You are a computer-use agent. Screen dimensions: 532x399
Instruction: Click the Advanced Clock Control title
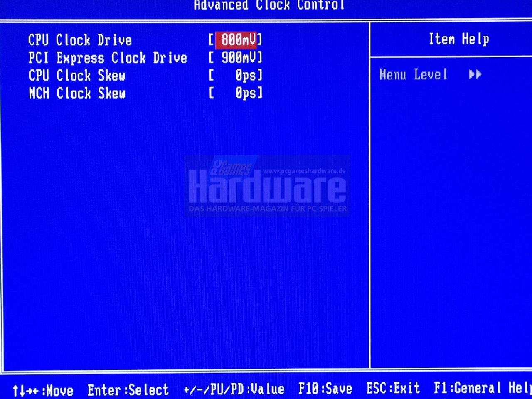(269, 5)
